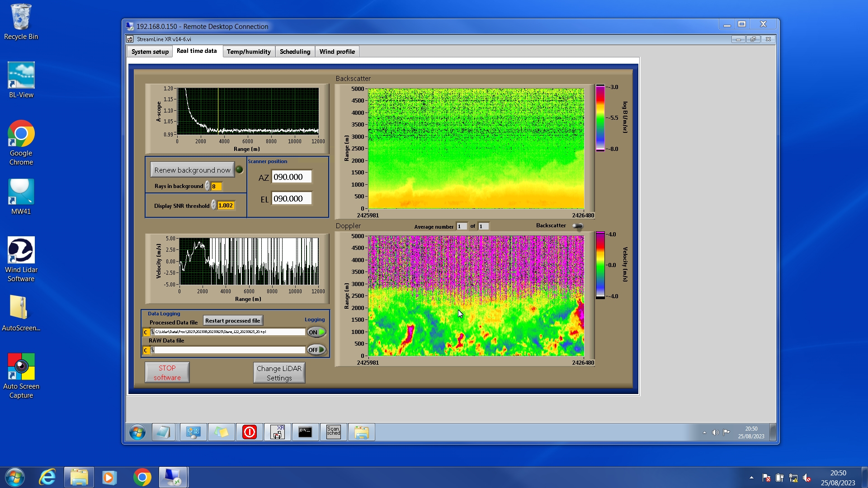Open the Scan sched taskbar icon

coord(334,432)
